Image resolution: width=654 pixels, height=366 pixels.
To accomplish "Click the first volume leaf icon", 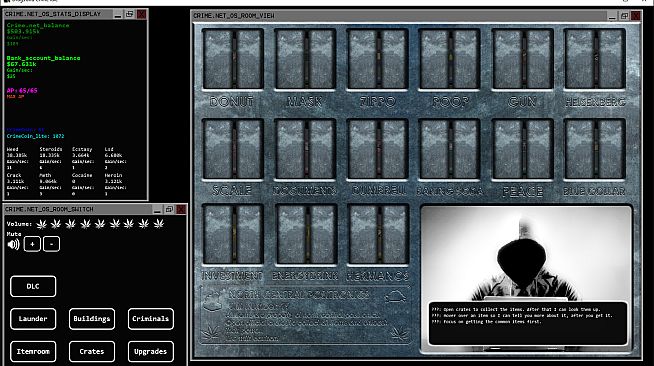I will (41, 224).
